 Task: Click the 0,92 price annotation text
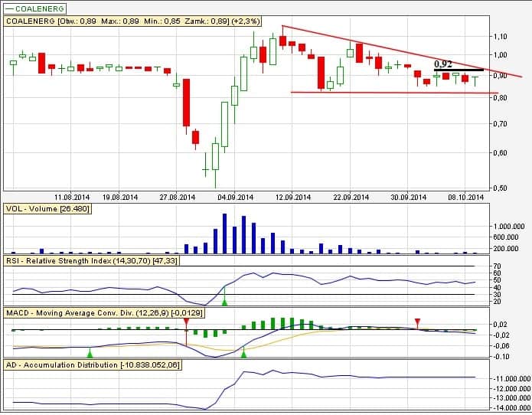coord(444,64)
